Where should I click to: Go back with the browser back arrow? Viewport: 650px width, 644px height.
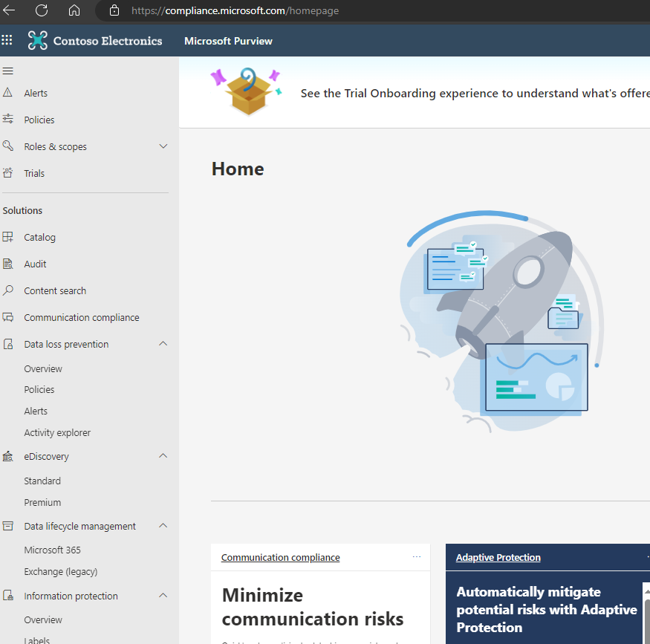click(9, 10)
